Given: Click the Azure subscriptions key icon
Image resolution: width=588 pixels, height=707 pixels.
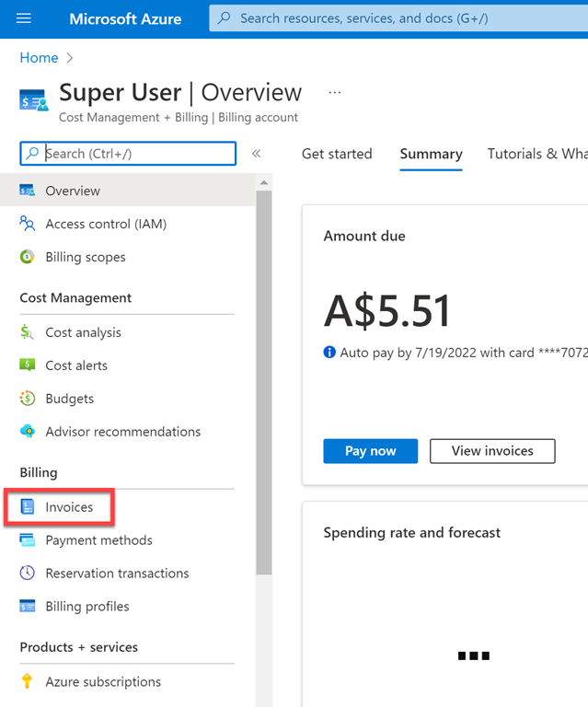Looking at the screenshot, I should click(x=28, y=682).
